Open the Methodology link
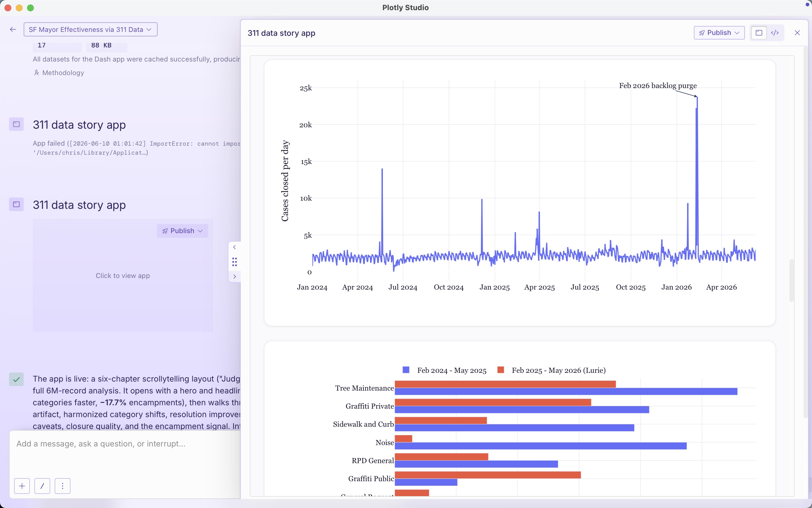Image resolution: width=812 pixels, height=508 pixels. (x=59, y=73)
